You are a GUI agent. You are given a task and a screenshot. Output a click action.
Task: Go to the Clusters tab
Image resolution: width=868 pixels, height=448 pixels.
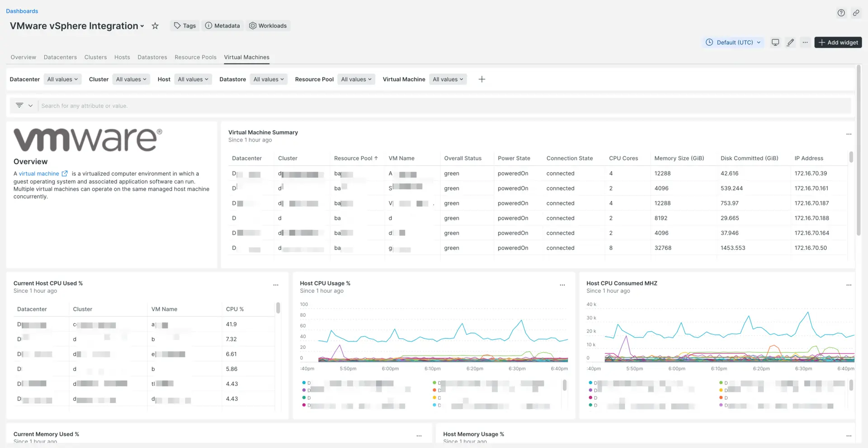click(95, 57)
